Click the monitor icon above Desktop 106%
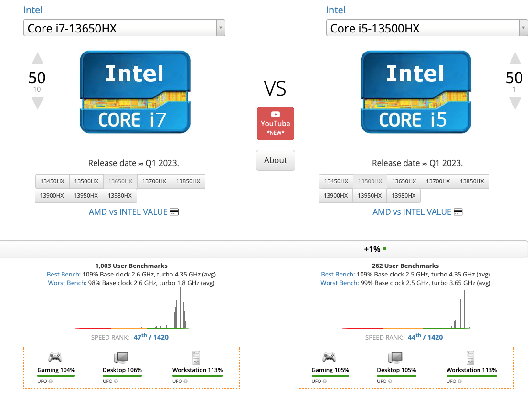Image resolution: width=532 pixels, height=393 pixels. (x=121, y=358)
